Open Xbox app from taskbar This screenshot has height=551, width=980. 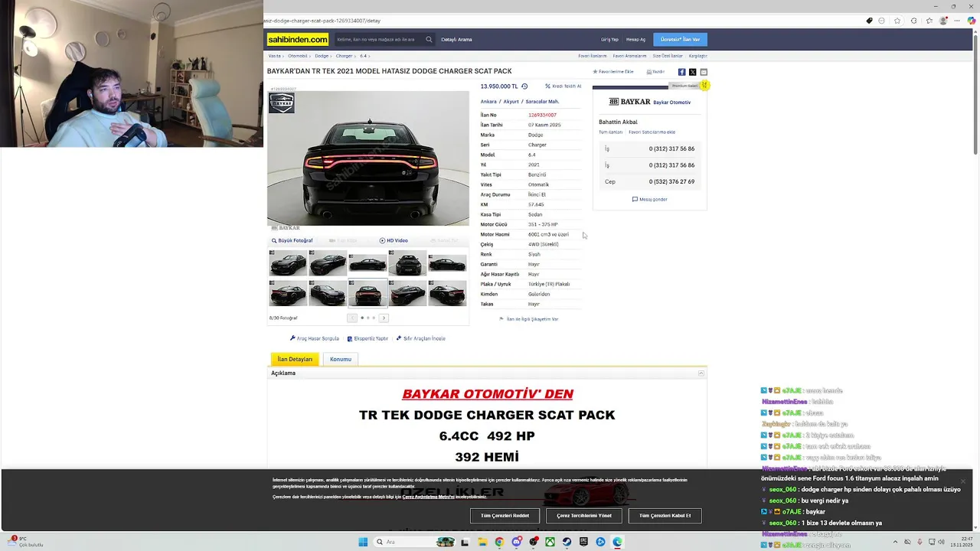click(550, 542)
